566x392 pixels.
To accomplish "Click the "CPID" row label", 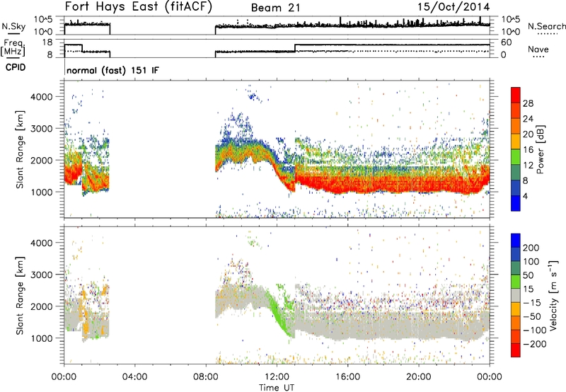I will [16, 67].
